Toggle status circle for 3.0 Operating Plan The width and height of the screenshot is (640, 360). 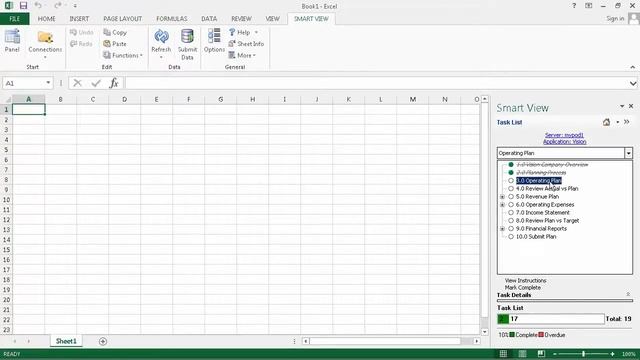(511, 180)
